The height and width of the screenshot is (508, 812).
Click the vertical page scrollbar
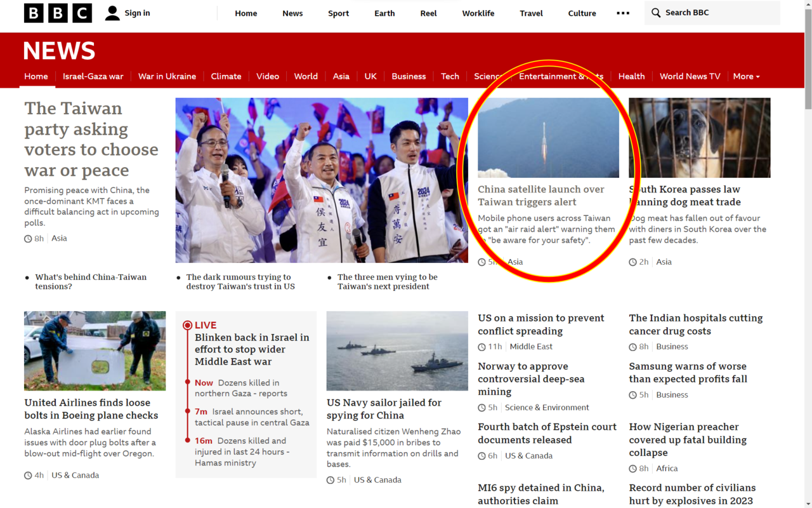point(808,57)
